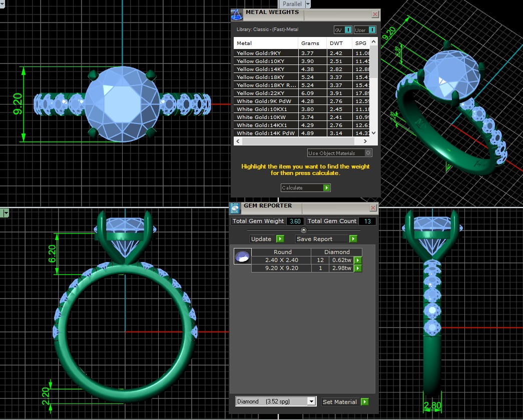
Task: Click green arrow on 2.98tw row
Action: [357, 268]
